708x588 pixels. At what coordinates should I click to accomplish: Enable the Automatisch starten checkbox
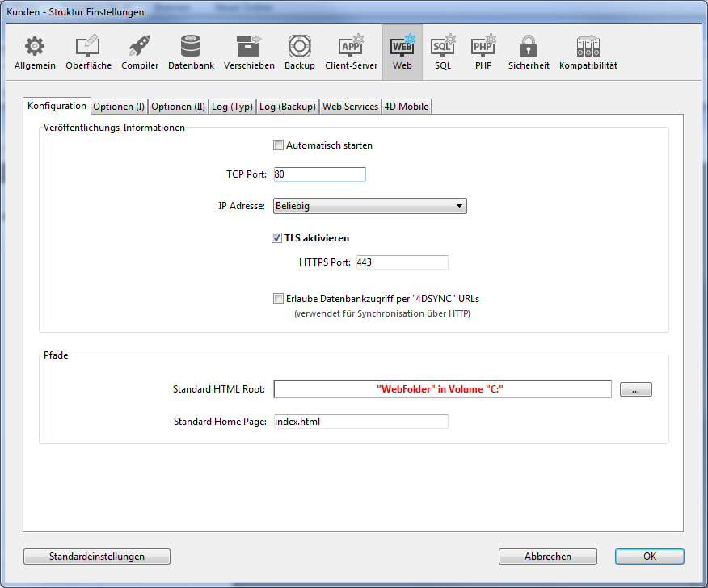[x=279, y=145]
